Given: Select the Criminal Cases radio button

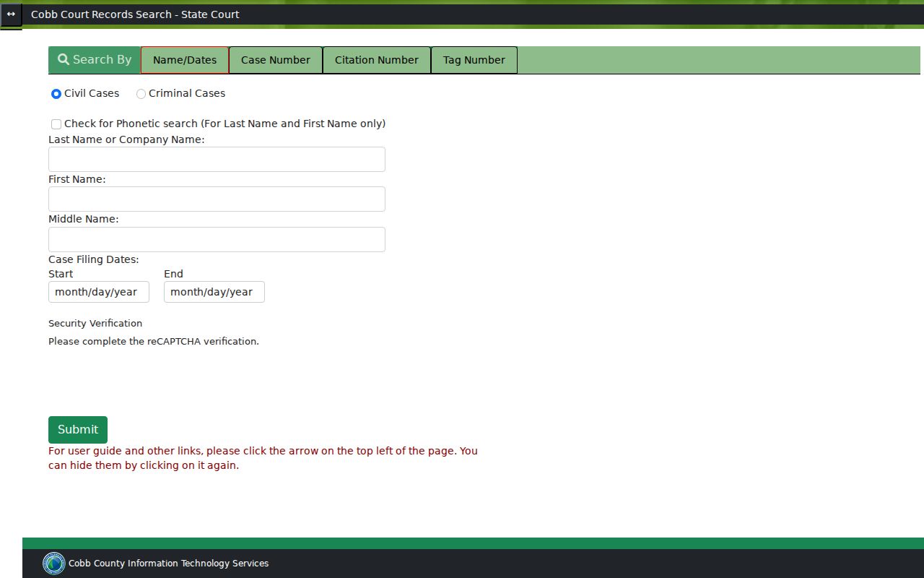Looking at the screenshot, I should coord(141,94).
